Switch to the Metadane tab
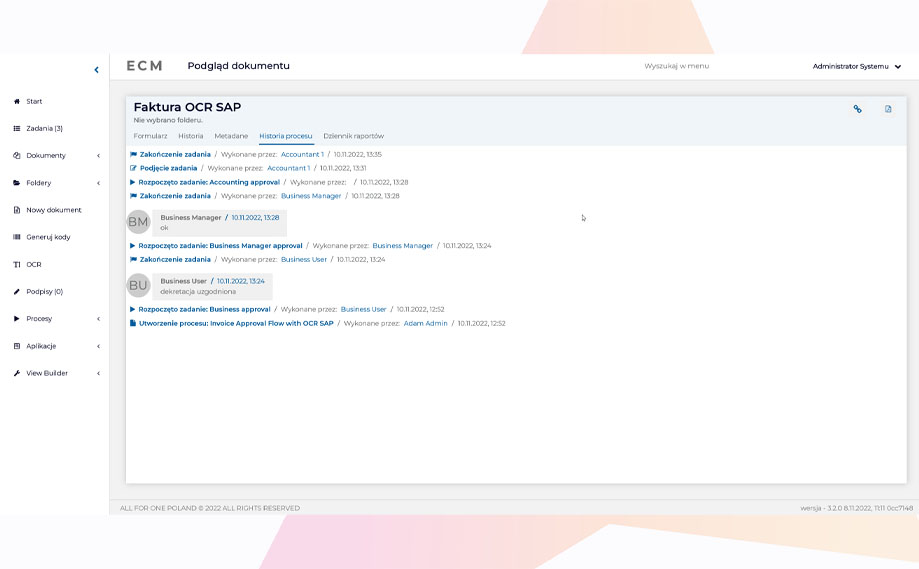 pyautogui.click(x=231, y=135)
